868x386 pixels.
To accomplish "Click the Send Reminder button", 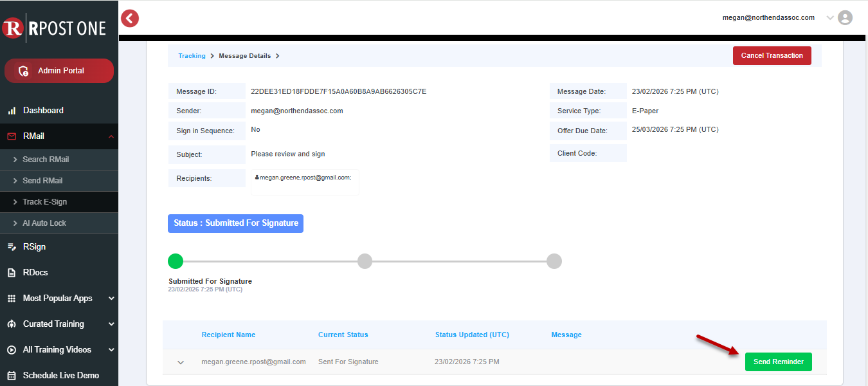I will (x=779, y=362).
